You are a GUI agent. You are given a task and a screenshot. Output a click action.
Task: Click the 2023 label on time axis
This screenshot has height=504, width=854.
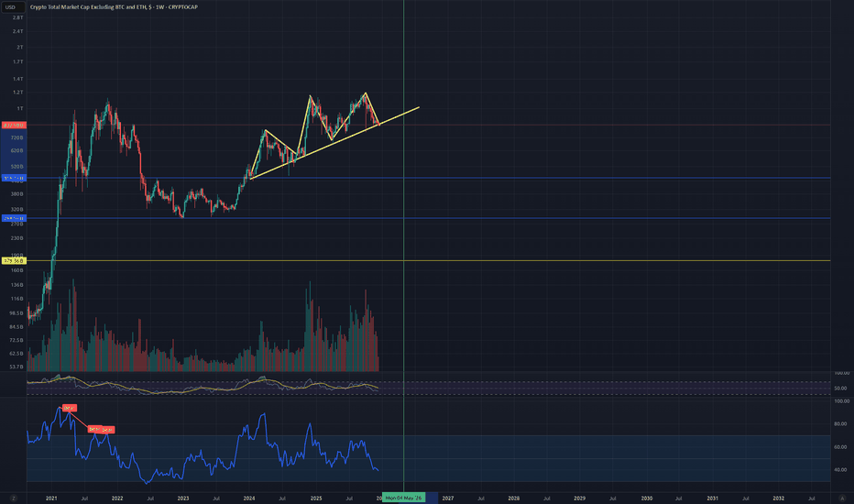[183, 499]
